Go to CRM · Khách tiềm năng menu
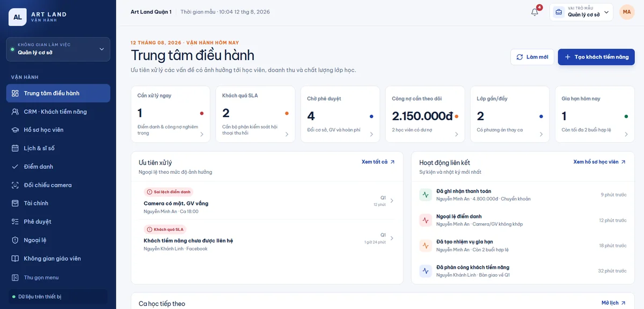Viewport: 644px width, 309px height. (x=58, y=112)
